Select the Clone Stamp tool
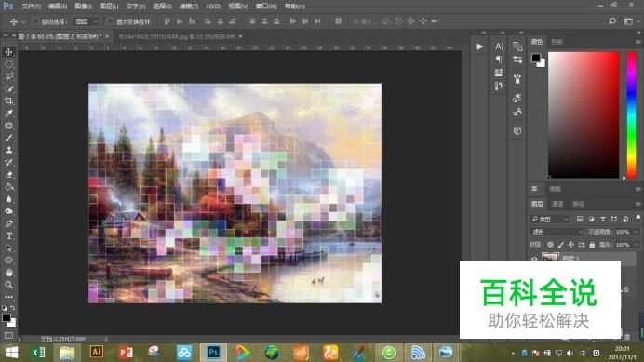 click(8, 150)
